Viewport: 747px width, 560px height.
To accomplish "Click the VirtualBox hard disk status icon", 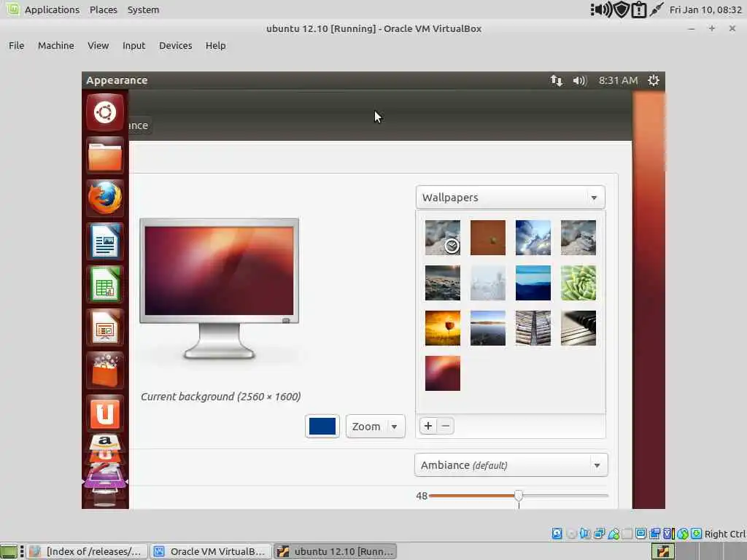I will coord(557,533).
